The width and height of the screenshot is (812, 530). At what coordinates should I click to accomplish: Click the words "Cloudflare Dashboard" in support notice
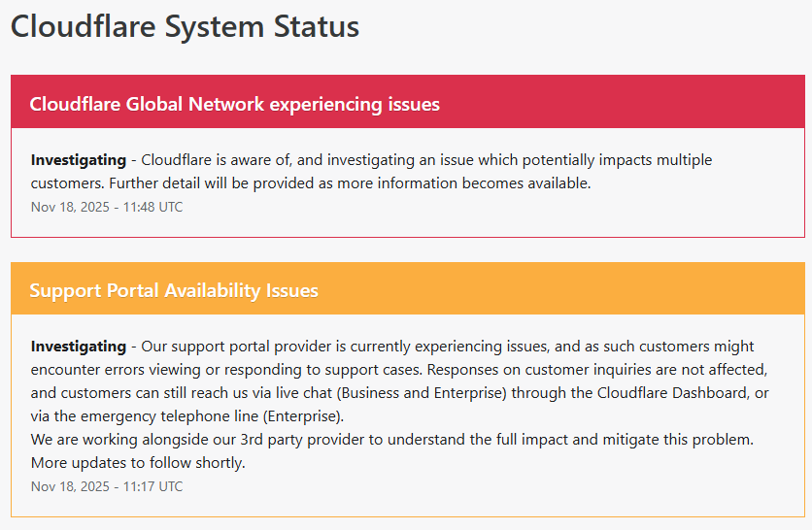(669, 392)
